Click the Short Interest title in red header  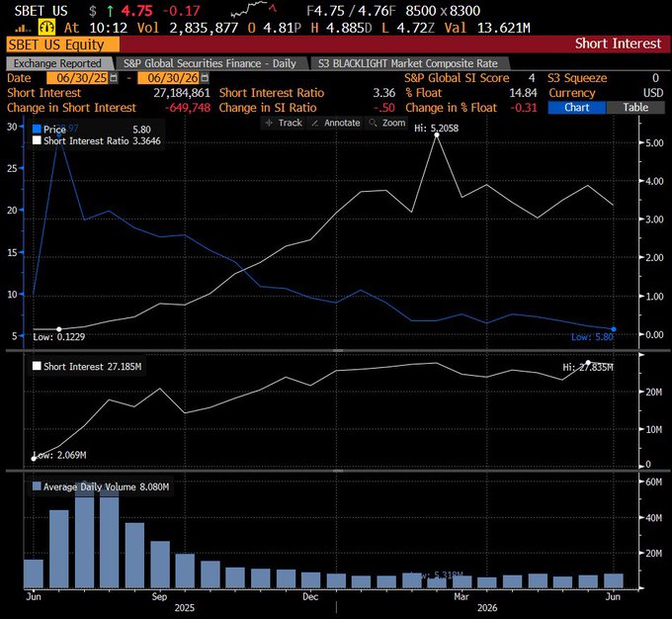point(618,44)
